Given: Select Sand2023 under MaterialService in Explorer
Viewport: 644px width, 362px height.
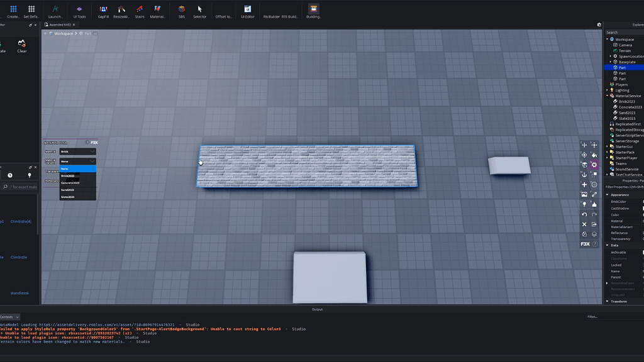Looking at the screenshot, I should click(x=627, y=113).
